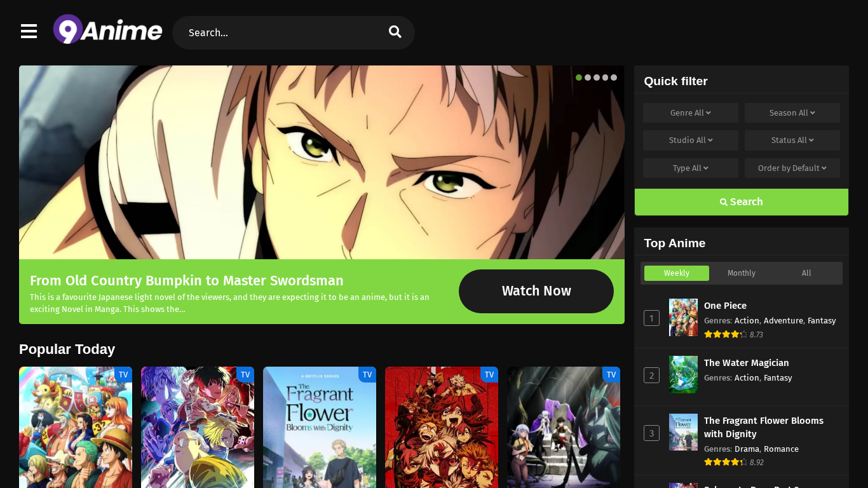Open the One Piece thumbnail in Top Anime
868x488 pixels.
[x=683, y=317]
